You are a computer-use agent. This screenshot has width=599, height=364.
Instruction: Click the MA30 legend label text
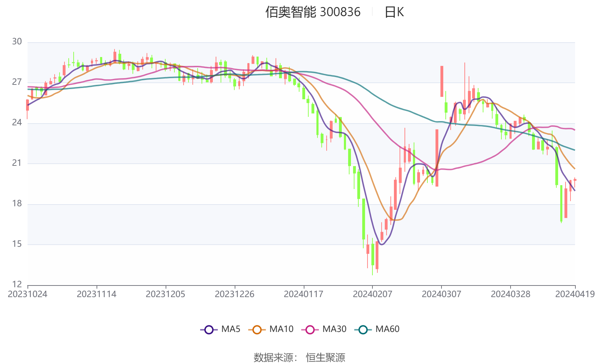coord(334,329)
